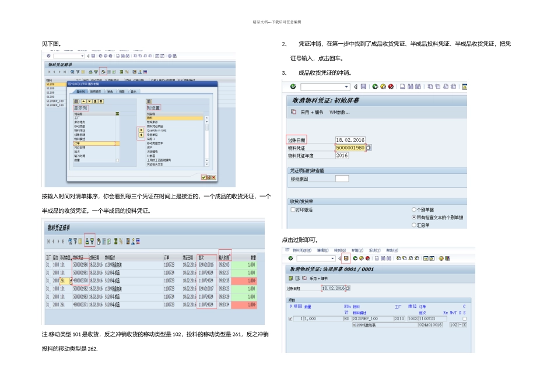Click highlighted Change layout icon in upper list toolbar
The image size is (554, 392).
[103, 72]
